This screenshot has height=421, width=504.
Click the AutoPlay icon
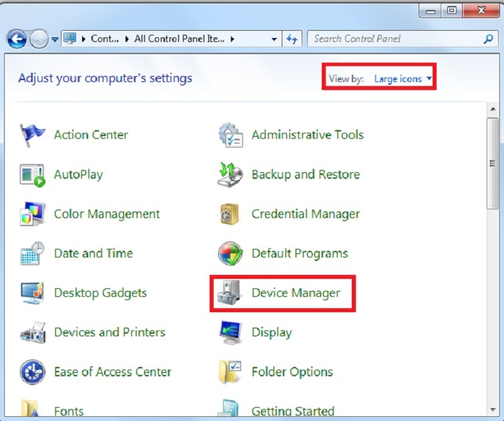pyautogui.click(x=32, y=175)
